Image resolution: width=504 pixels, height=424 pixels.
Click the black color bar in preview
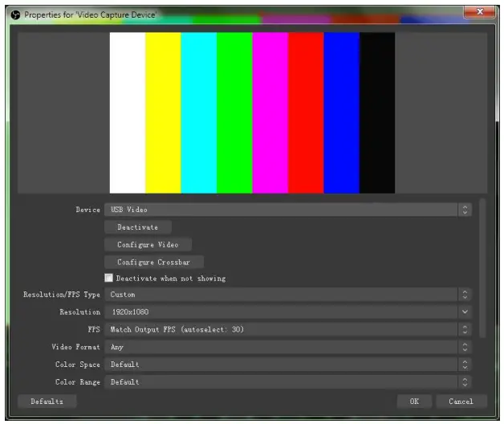click(377, 112)
